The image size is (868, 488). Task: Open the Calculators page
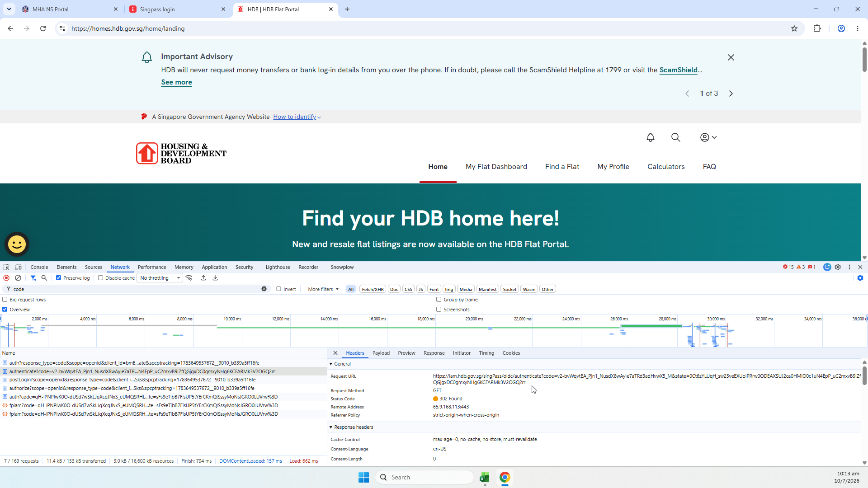(x=666, y=167)
